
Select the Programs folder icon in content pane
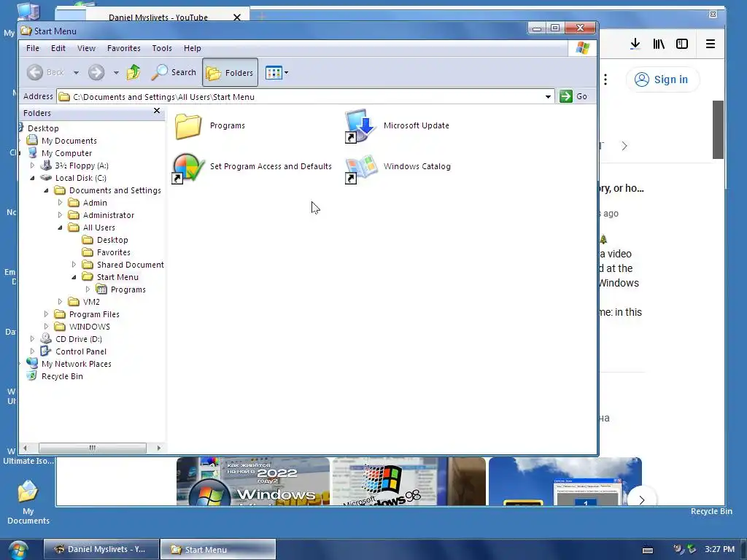click(x=187, y=125)
